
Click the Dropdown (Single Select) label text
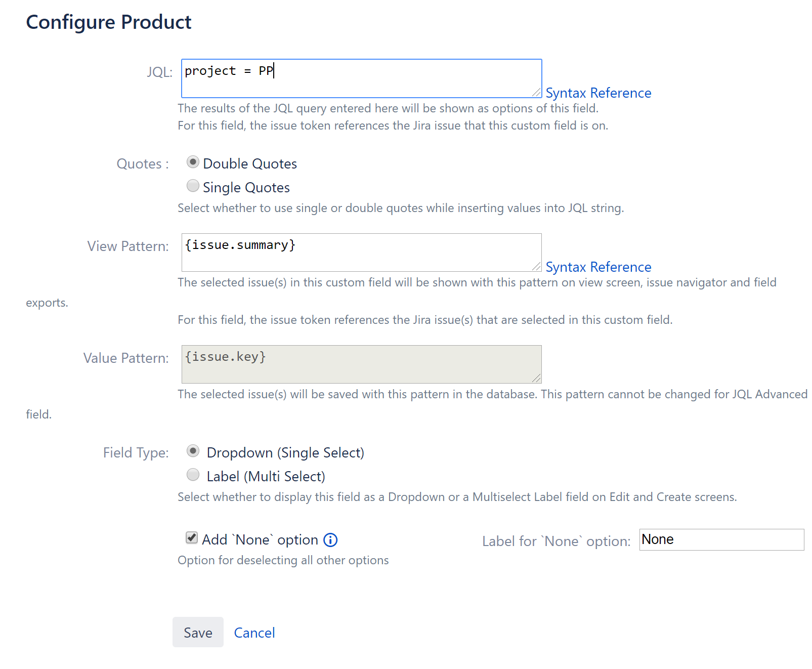(x=285, y=452)
